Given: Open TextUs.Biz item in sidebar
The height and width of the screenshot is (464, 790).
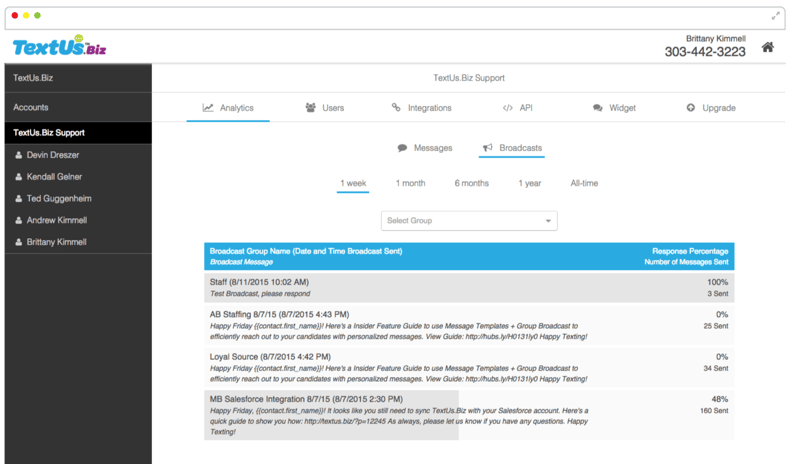Looking at the screenshot, I should (x=78, y=78).
